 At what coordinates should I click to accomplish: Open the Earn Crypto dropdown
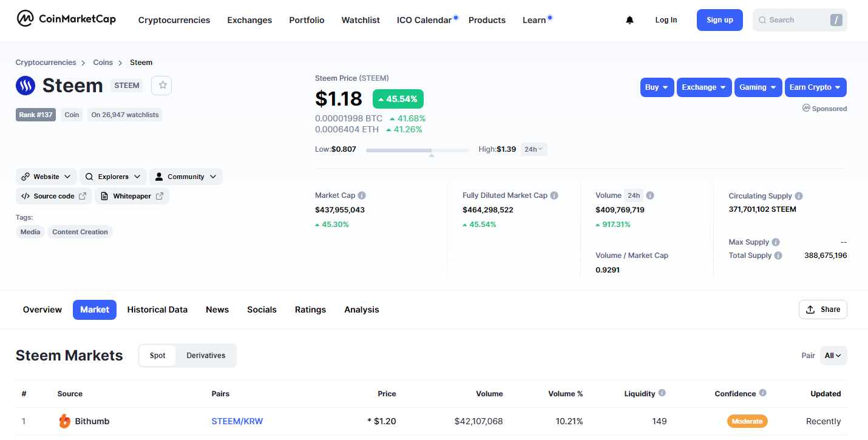[x=816, y=87]
